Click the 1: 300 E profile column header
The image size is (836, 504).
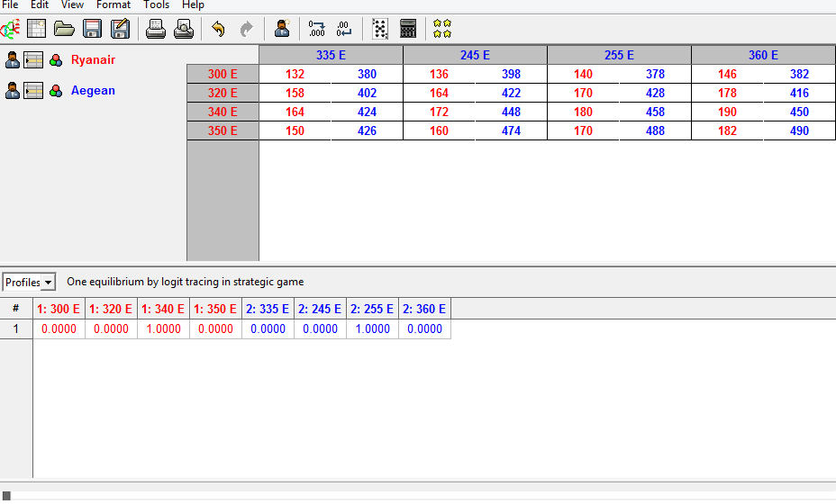click(x=59, y=309)
